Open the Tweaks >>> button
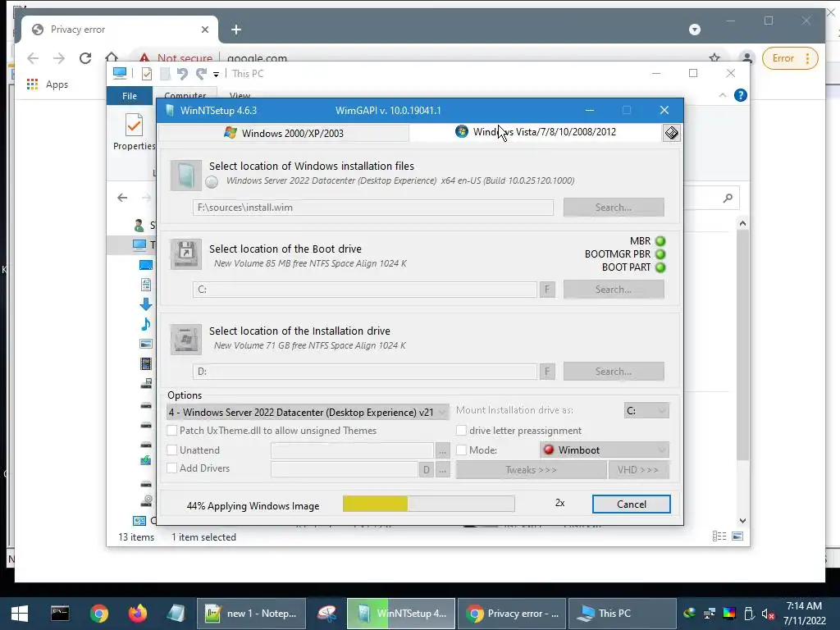Image resolution: width=840 pixels, height=630 pixels. [x=531, y=470]
